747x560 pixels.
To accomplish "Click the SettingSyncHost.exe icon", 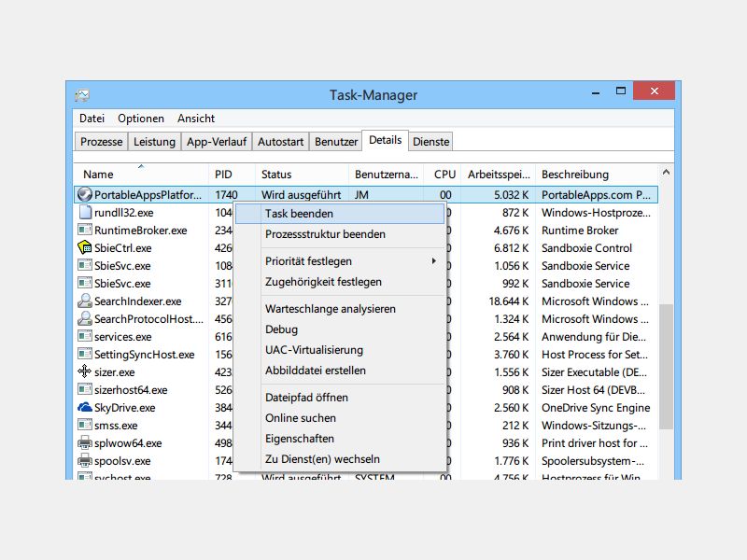I will (85, 354).
